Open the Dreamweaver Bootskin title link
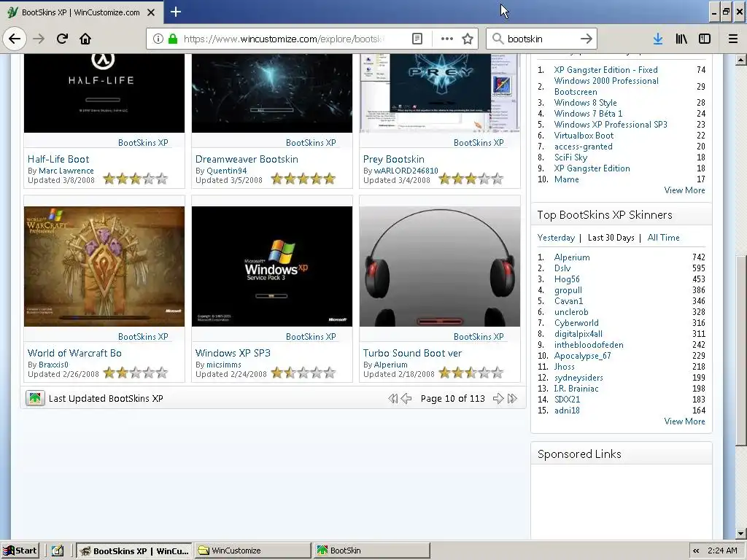This screenshot has width=747, height=560. (x=247, y=159)
